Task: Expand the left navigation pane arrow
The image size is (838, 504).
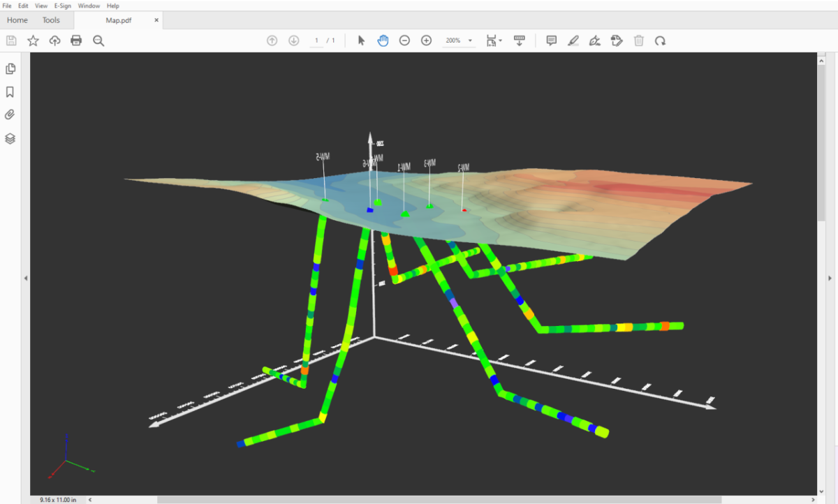Action: point(26,278)
